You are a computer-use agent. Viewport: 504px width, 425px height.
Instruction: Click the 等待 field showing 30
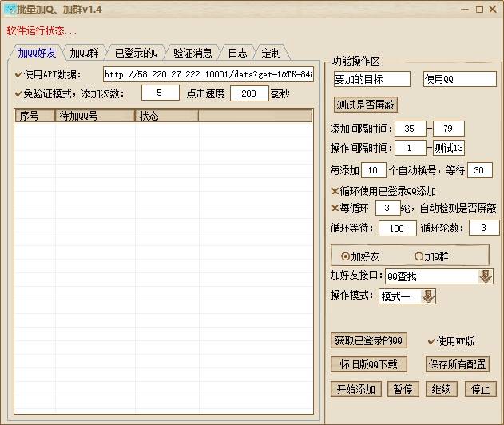[479, 170]
